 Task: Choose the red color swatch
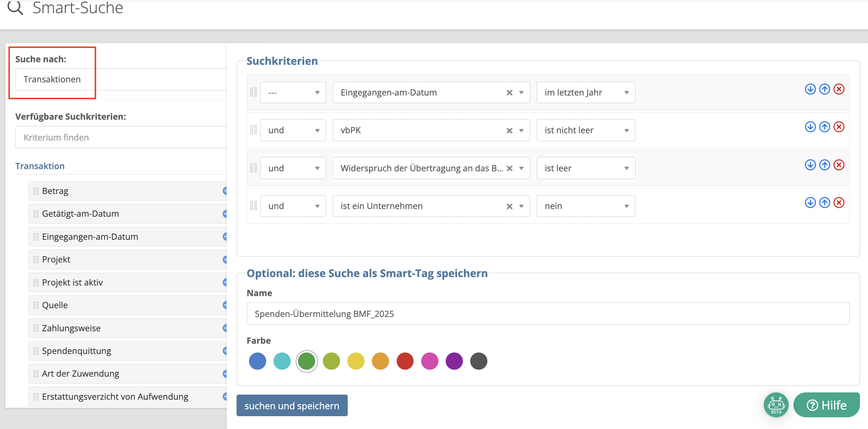[x=405, y=361]
